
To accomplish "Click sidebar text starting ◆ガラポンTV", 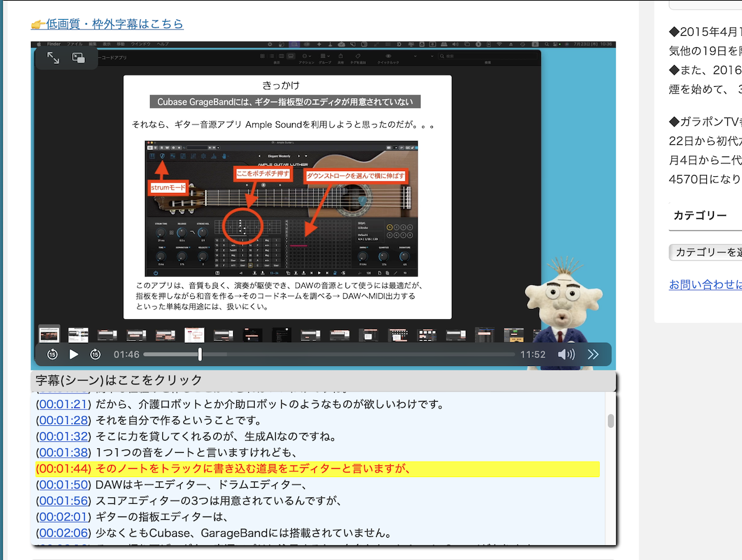I will tap(705, 122).
